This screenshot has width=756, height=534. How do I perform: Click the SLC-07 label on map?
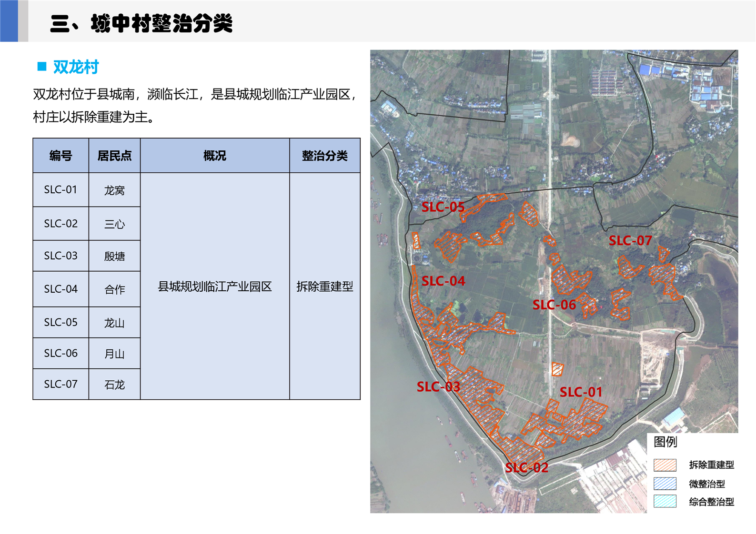[x=630, y=240]
